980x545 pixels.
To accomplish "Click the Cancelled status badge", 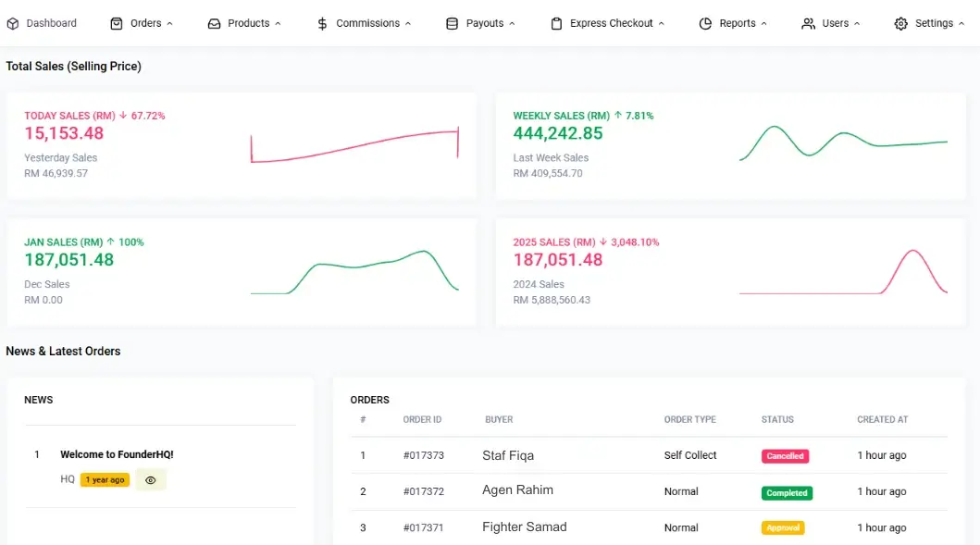I will pos(785,456).
